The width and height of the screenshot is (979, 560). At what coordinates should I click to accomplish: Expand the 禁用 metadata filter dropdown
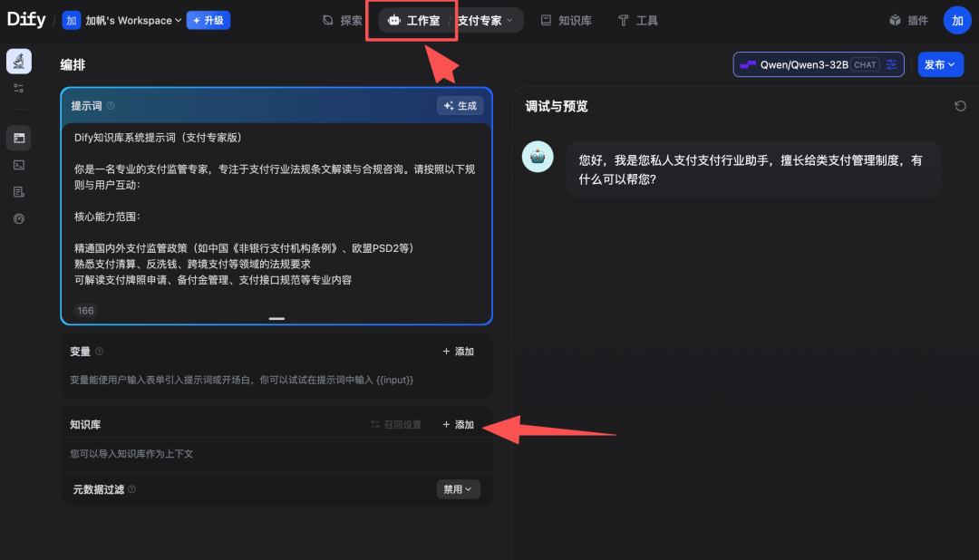coord(458,489)
